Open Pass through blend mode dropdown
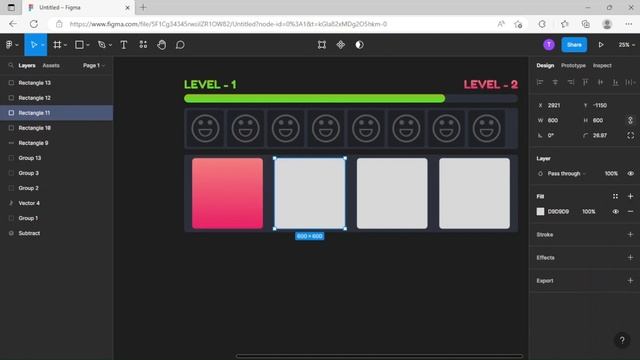The image size is (640, 360). (567, 173)
